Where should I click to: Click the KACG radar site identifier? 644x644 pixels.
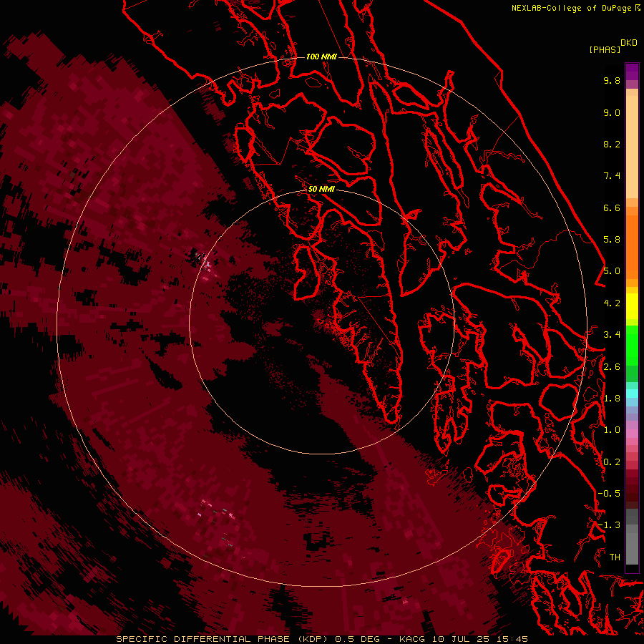tap(413, 639)
